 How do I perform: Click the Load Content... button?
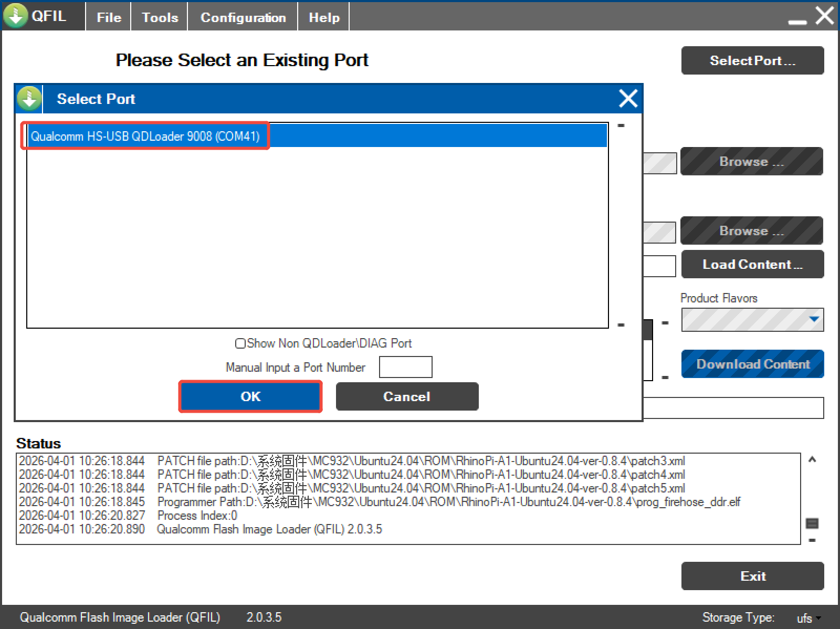point(752,265)
